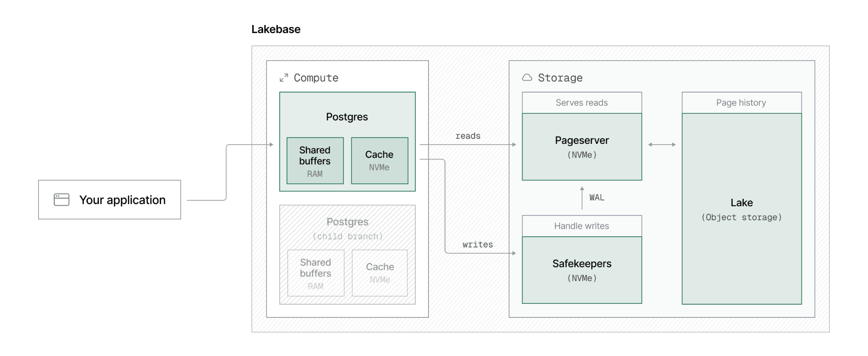Select the Page history header
868x356 pixels.
[x=742, y=103]
